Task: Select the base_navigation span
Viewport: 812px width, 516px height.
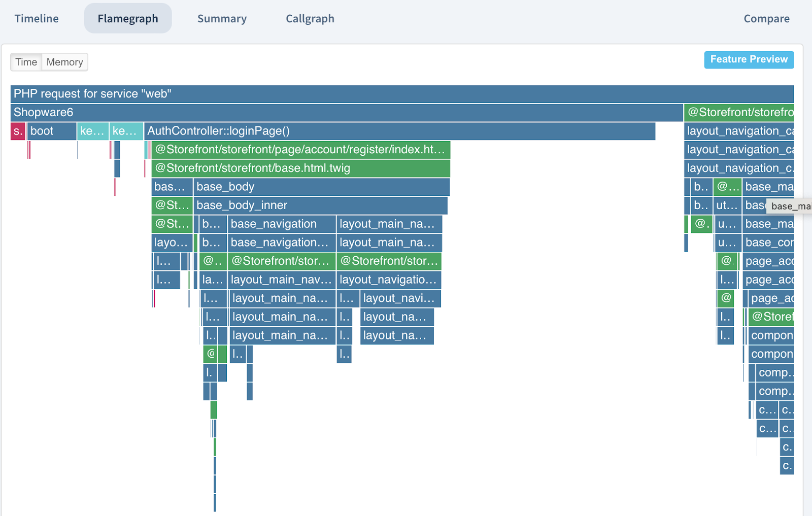Action: [x=282, y=224]
